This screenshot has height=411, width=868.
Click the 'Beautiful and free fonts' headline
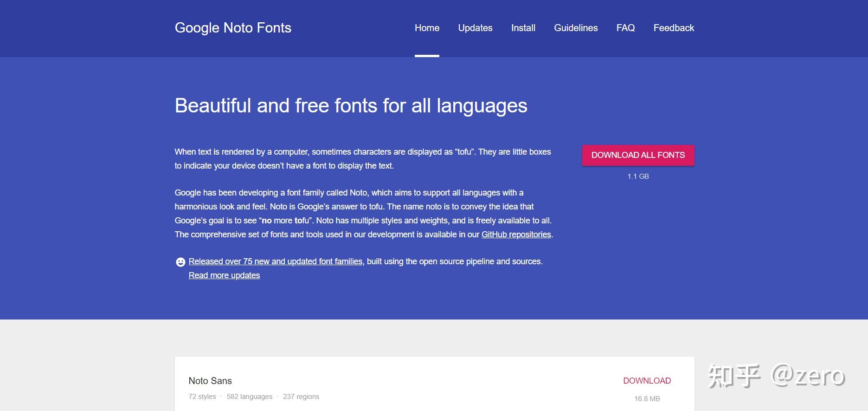(x=351, y=106)
